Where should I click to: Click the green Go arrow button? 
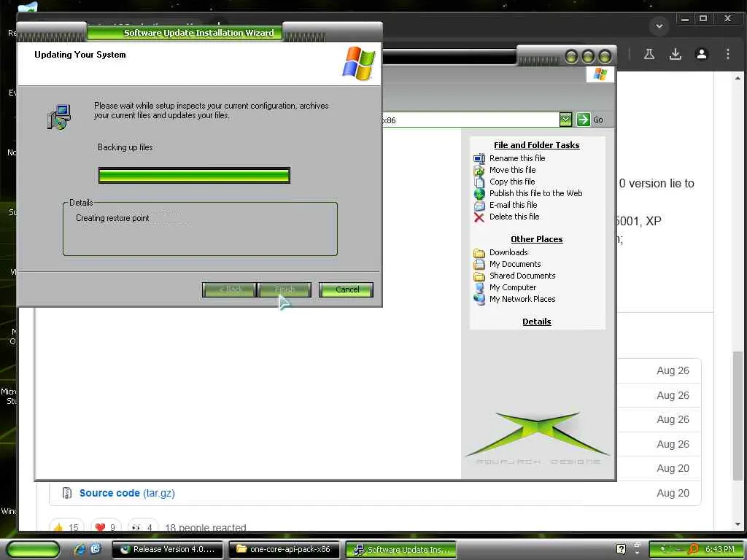(583, 120)
